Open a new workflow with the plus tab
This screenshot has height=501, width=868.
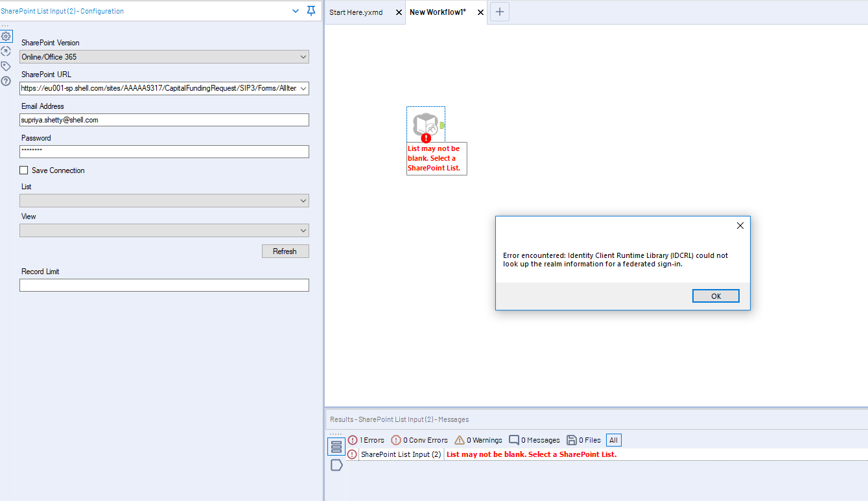499,12
